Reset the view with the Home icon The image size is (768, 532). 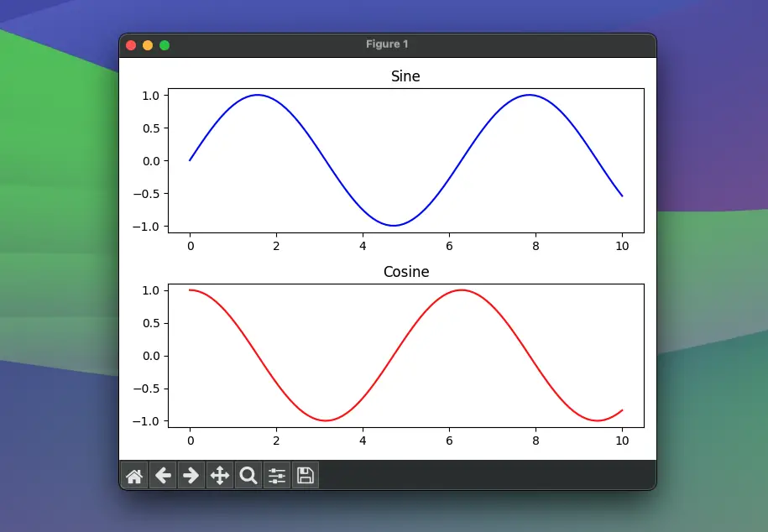click(134, 475)
